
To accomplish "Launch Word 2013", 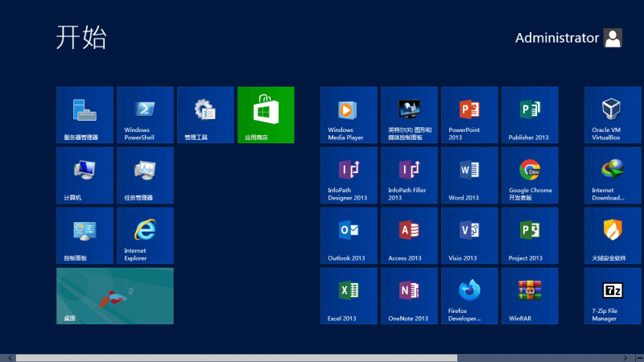I will pyautogui.click(x=469, y=175).
